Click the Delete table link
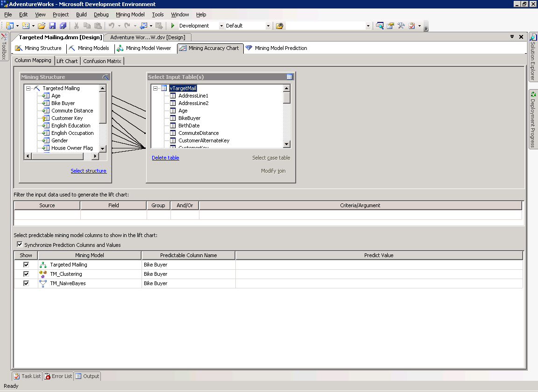Viewport: 538px width, 392px height. point(165,158)
